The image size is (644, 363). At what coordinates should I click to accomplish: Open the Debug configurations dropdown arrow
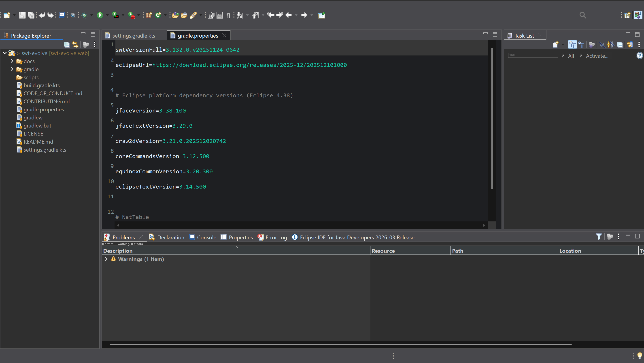coord(92,15)
